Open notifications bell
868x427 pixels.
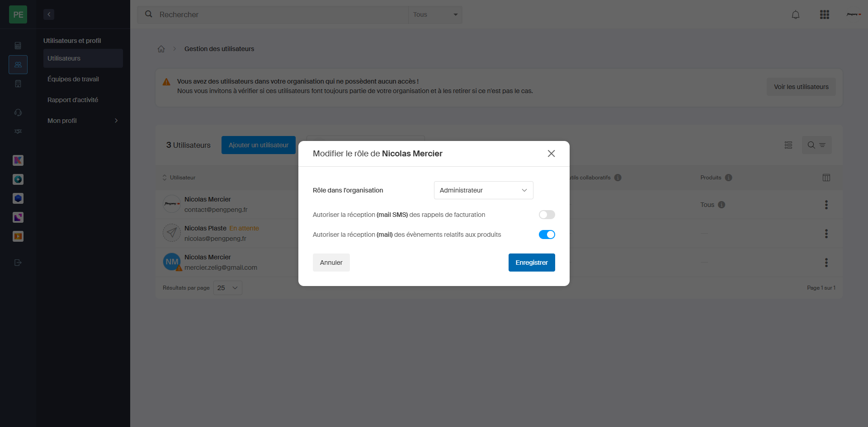(x=796, y=14)
